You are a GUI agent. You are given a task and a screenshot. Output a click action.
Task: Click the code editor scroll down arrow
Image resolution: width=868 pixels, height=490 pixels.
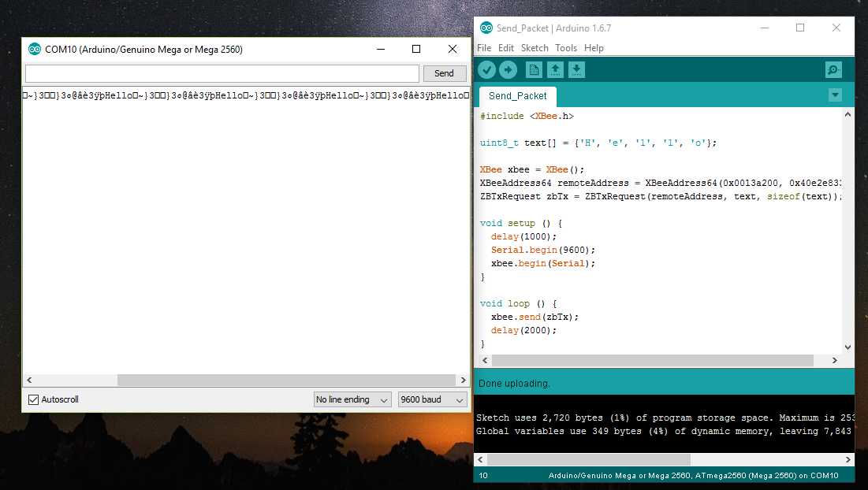848,347
